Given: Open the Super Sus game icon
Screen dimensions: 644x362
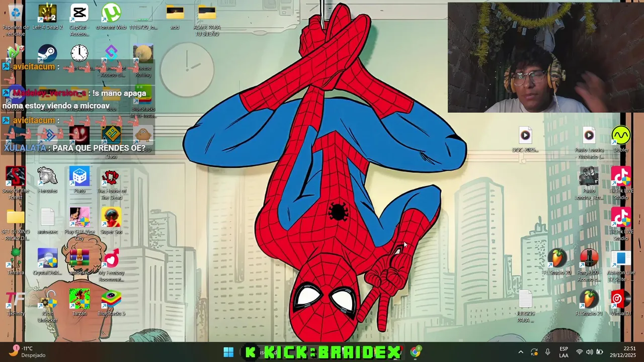Looking at the screenshot, I should tap(111, 217).
